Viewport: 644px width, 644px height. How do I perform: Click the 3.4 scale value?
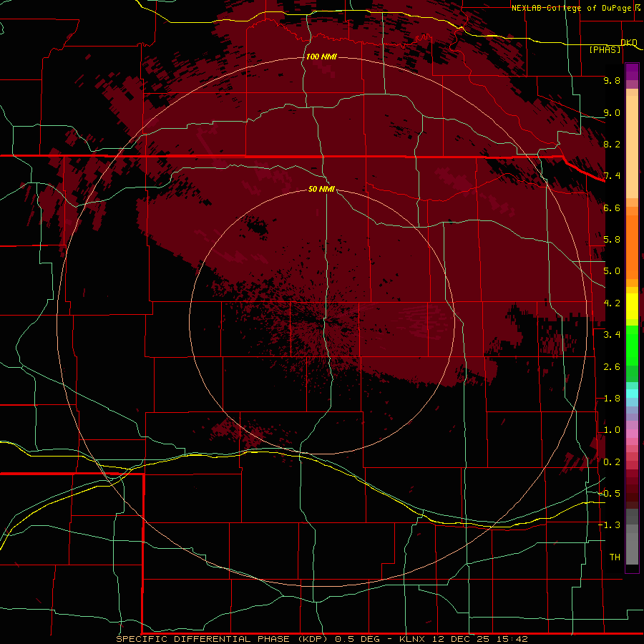coord(612,335)
